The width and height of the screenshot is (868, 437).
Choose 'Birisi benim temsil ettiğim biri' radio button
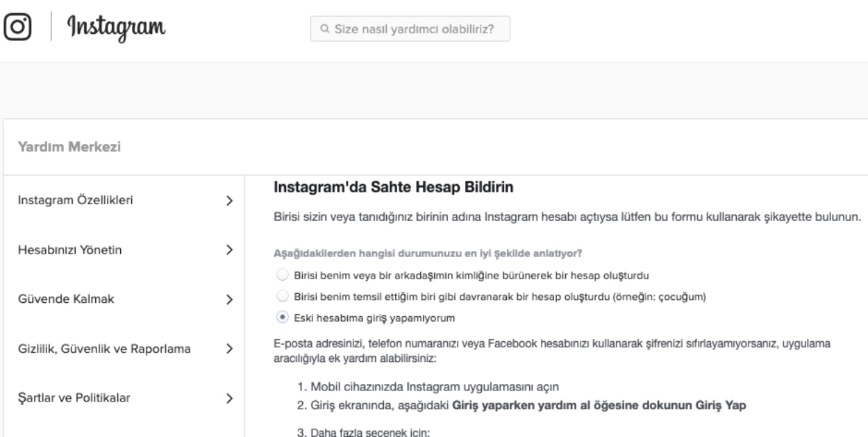[x=281, y=297]
